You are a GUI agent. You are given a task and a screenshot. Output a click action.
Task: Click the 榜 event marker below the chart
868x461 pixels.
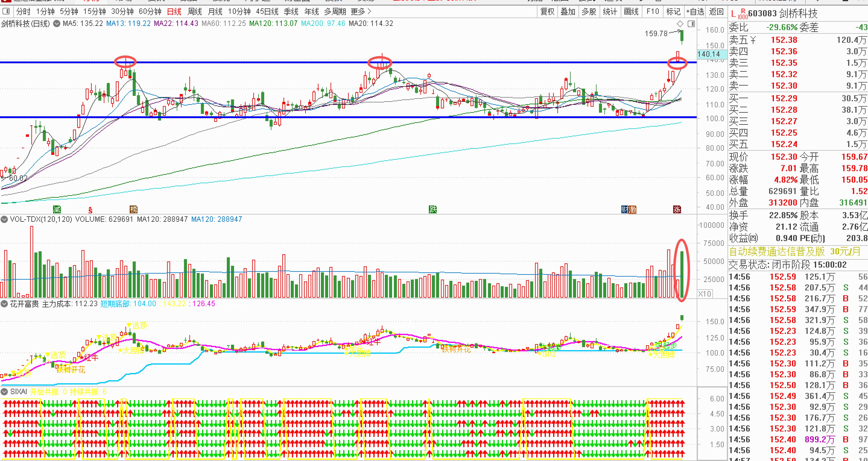pyautogui.click(x=133, y=209)
